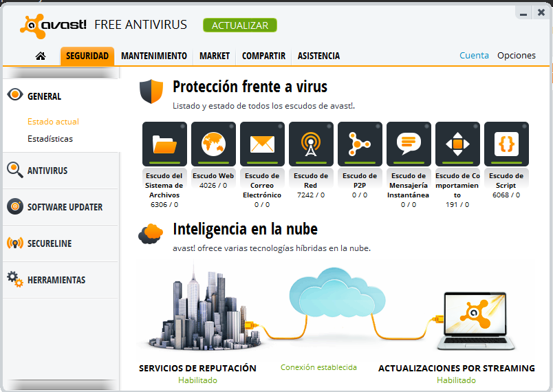Select Estadísticas in the sidebar
The image size is (553, 392).
coord(50,139)
